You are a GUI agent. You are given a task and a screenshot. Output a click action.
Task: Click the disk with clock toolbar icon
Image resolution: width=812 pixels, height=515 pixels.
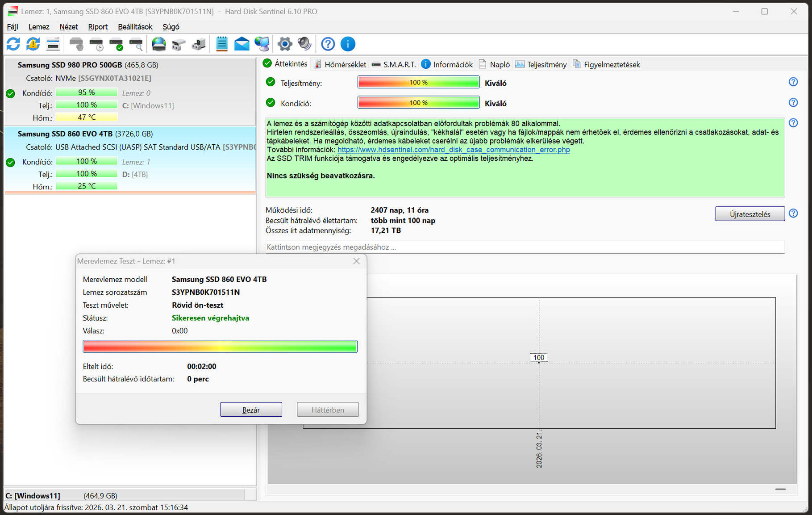point(96,44)
